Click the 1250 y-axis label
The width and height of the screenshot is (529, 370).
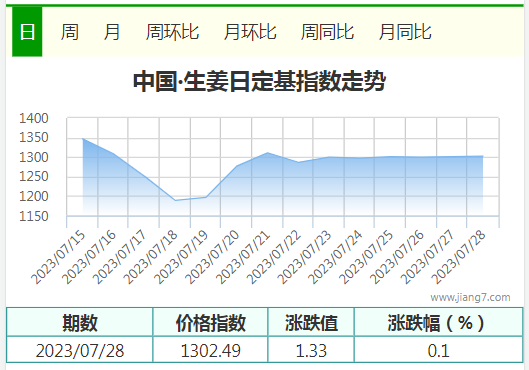click(x=34, y=176)
